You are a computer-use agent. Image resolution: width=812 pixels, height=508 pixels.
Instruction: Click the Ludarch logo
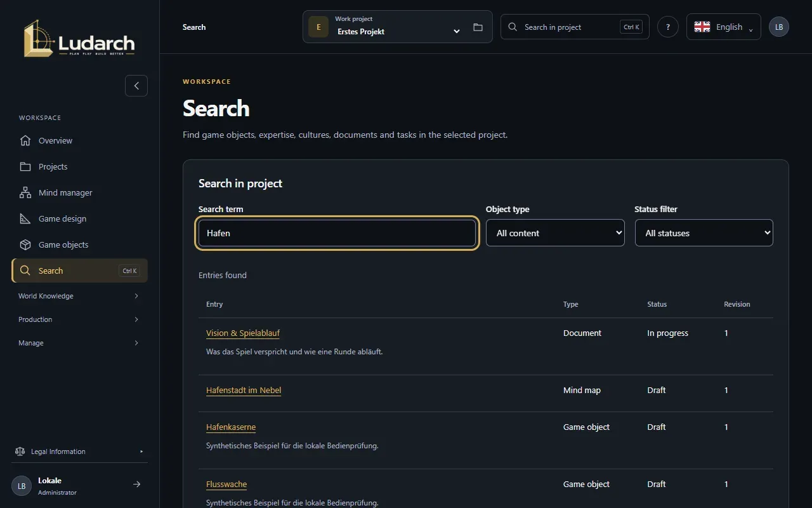79,39
